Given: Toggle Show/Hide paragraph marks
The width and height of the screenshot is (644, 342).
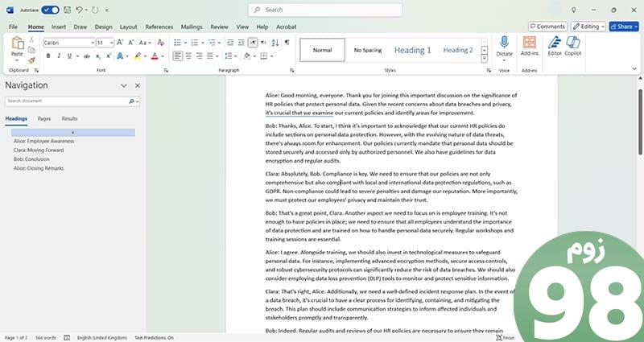Looking at the screenshot, I should pos(287,43).
